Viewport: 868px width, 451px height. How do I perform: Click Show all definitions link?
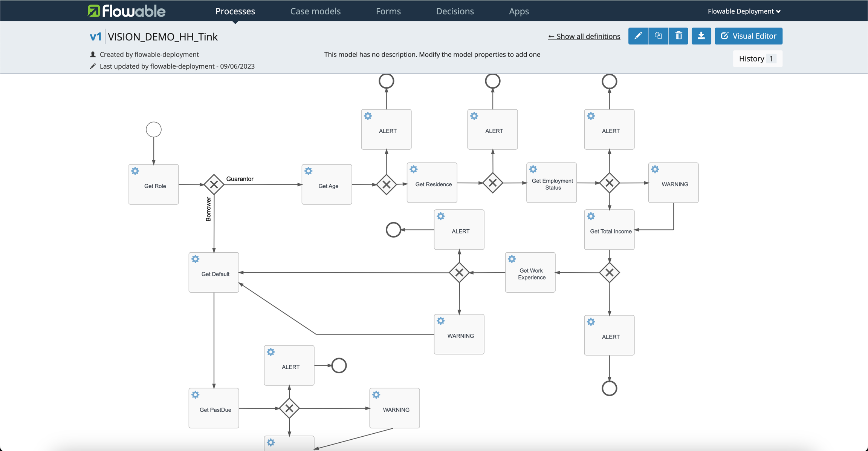[x=584, y=36]
